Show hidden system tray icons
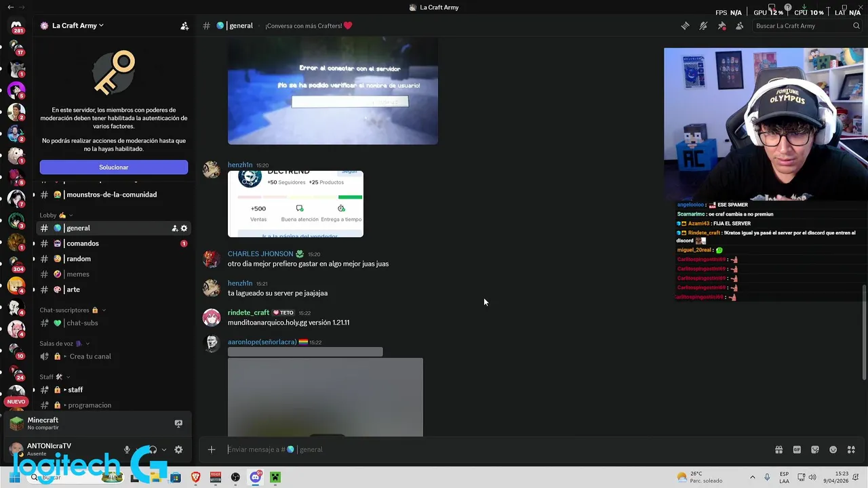Image resolution: width=868 pixels, height=488 pixels. click(752, 477)
